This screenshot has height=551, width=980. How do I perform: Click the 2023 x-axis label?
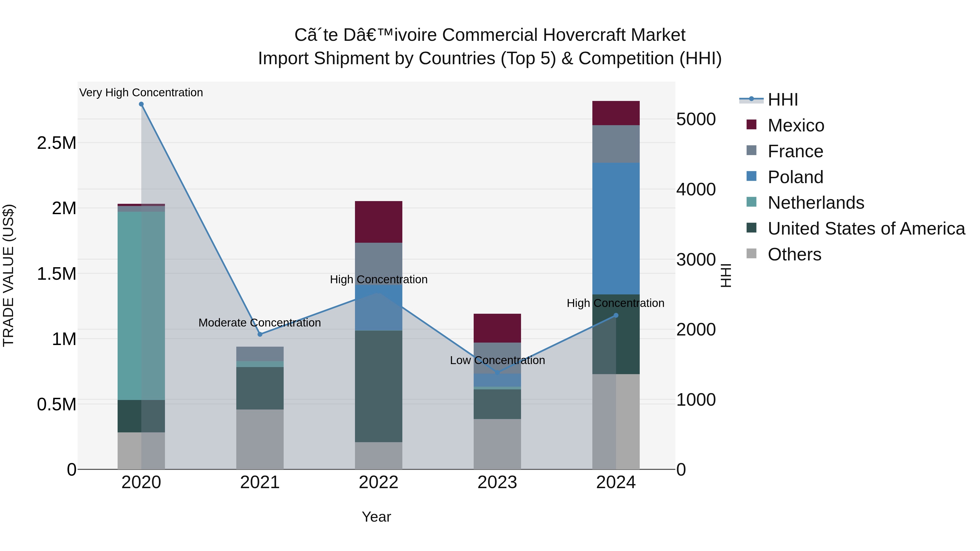497,482
